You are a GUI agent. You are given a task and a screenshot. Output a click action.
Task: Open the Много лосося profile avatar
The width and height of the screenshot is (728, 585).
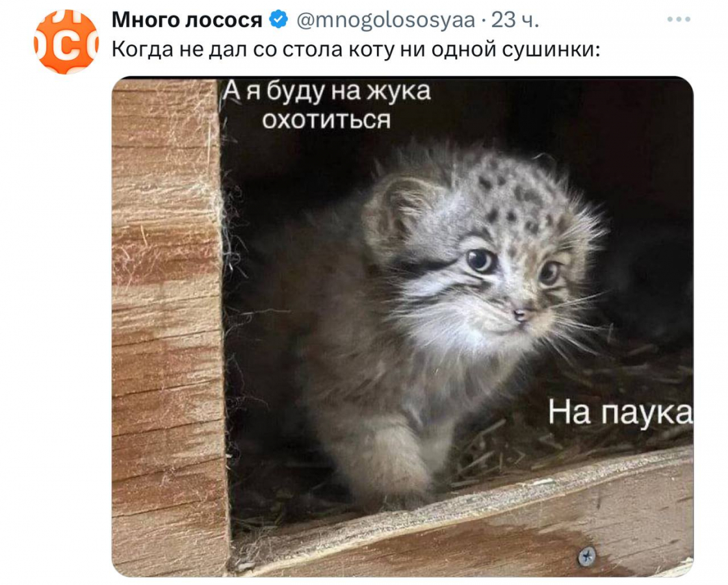(66, 42)
